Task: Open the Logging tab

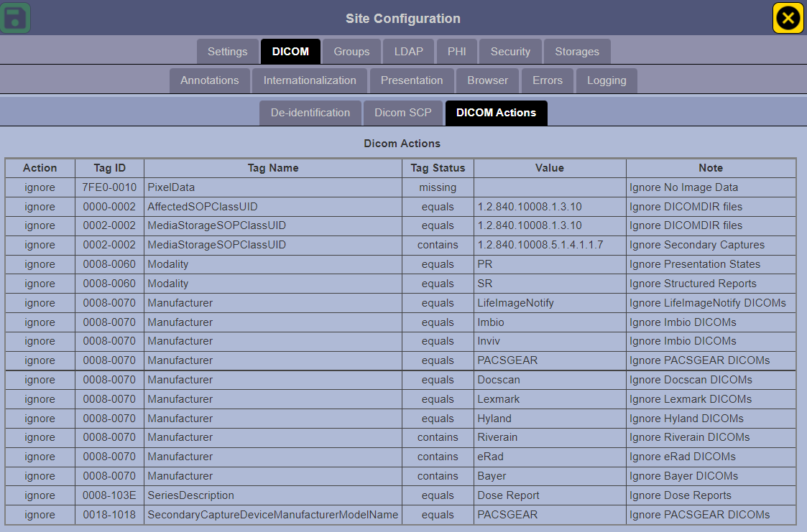Action: tap(607, 80)
